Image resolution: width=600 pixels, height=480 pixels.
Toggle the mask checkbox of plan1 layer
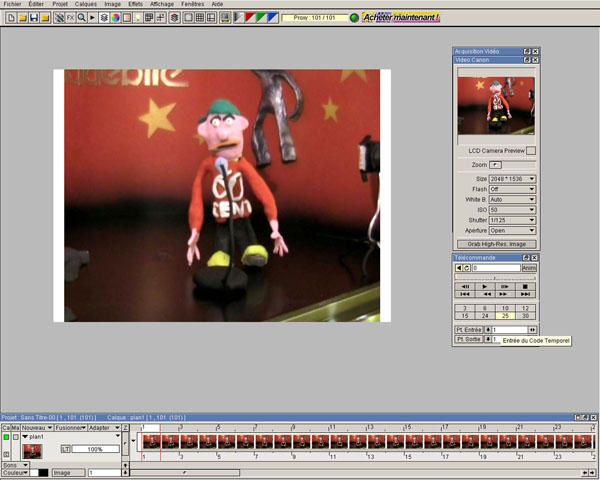click(16, 437)
